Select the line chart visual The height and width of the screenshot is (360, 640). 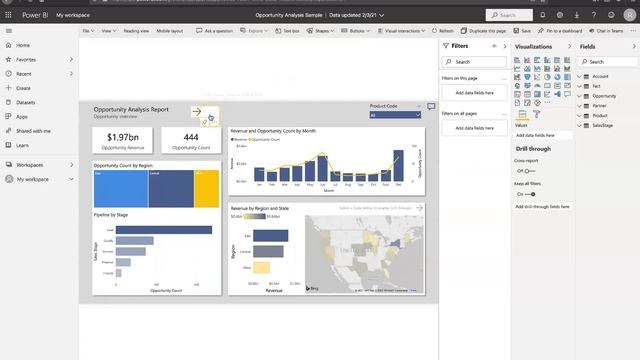tap(517, 69)
